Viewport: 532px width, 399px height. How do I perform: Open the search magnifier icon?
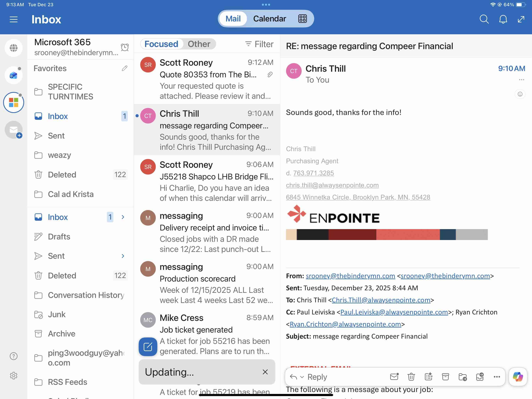pos(484,19)
